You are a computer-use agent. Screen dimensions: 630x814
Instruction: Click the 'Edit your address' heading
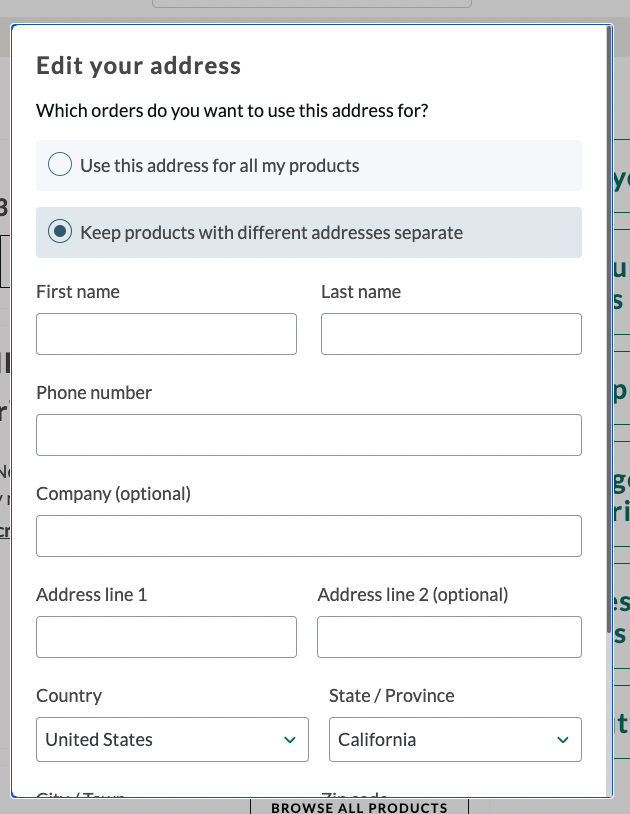(138, 66)
